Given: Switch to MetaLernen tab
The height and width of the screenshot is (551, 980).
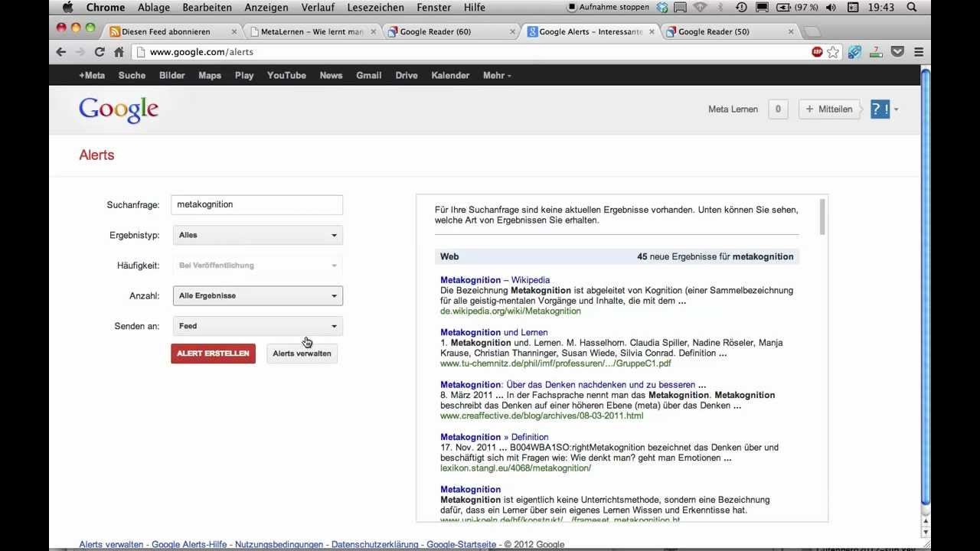Looking at the screenshot, I should tap(312, 31).
